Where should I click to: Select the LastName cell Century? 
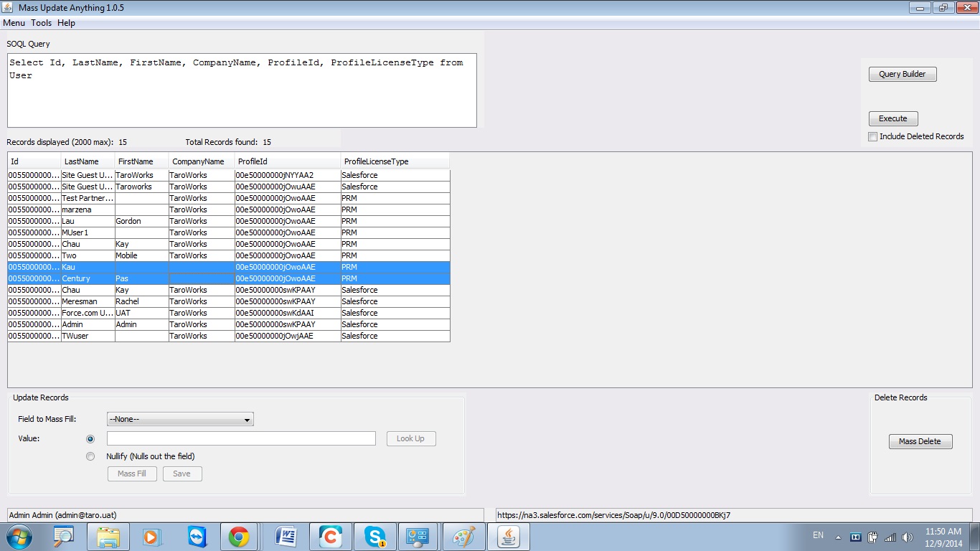tap(88, 278)
